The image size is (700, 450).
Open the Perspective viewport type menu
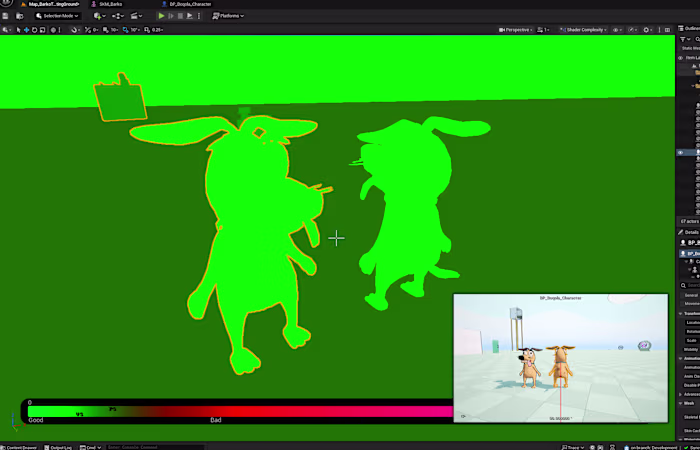pyautogui.click(x=518, y=30)
